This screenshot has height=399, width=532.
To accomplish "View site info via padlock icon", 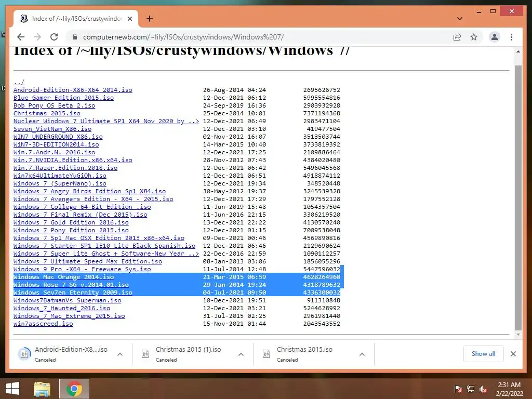I will (x=75, y=37).
